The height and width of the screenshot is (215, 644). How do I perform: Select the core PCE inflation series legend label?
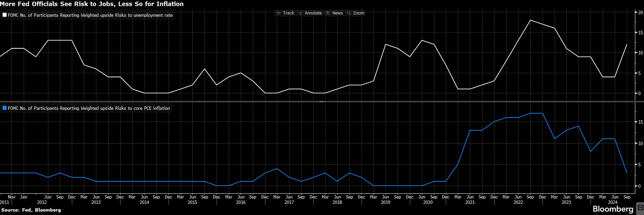tap(89, 108)
